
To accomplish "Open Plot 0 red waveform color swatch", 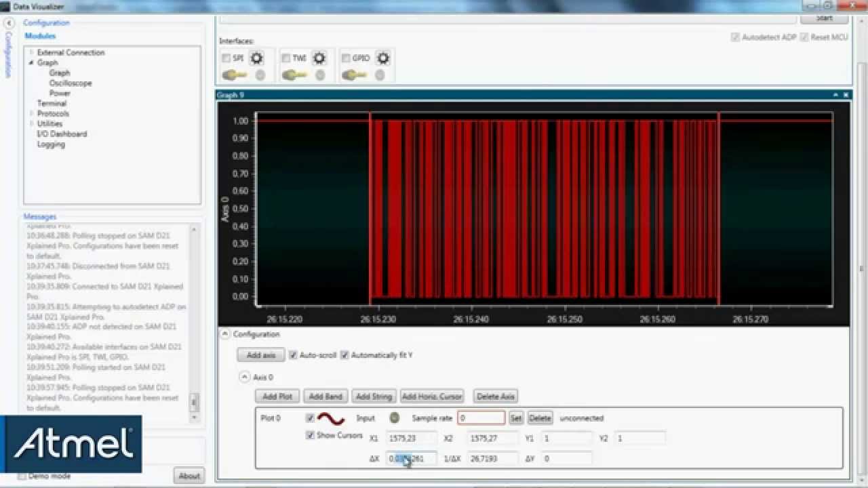I will point(331,419).
